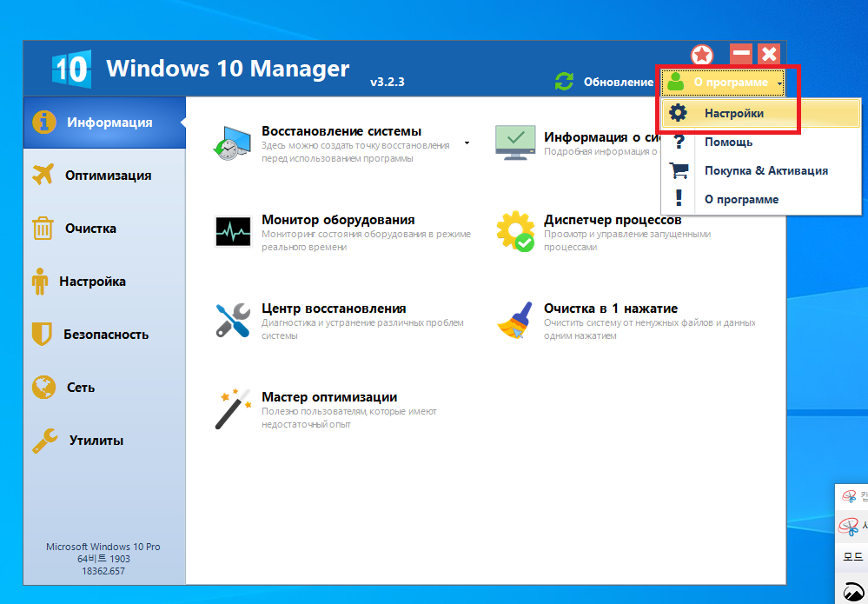Image resolution: width=868 pixels, height=604 pixels.
Task: Select the О программе entry with exclamation mark
Action: coord(740,199)
